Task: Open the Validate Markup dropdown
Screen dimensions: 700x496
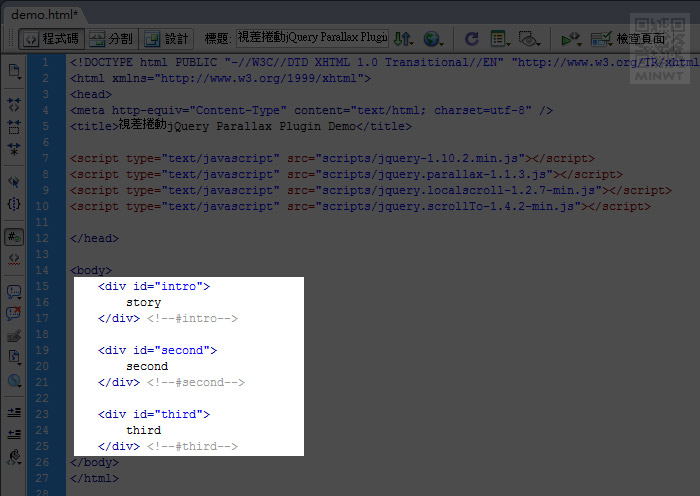Action: [572, 39]
